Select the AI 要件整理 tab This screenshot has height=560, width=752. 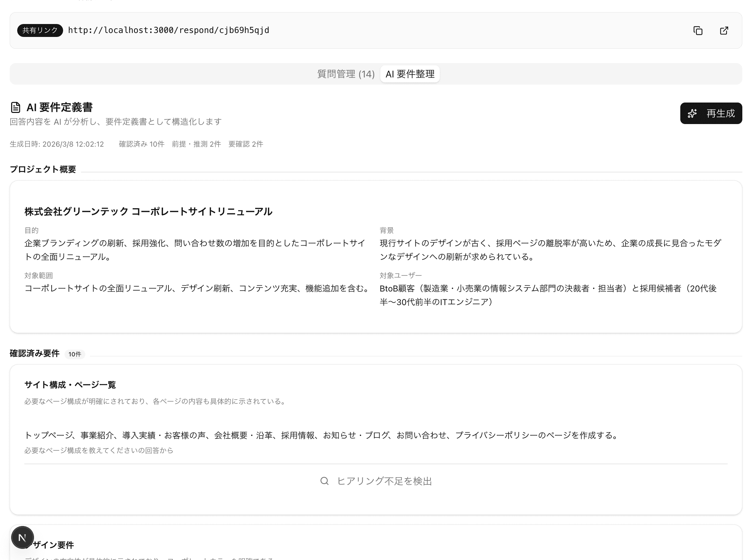click(x=410, y=74)
